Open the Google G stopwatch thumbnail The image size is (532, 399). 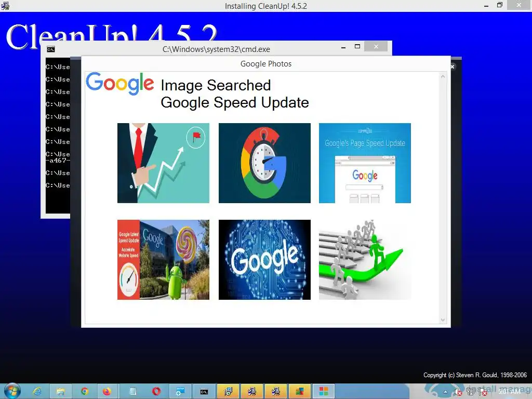pyautogui.click(x=264, y=163)
